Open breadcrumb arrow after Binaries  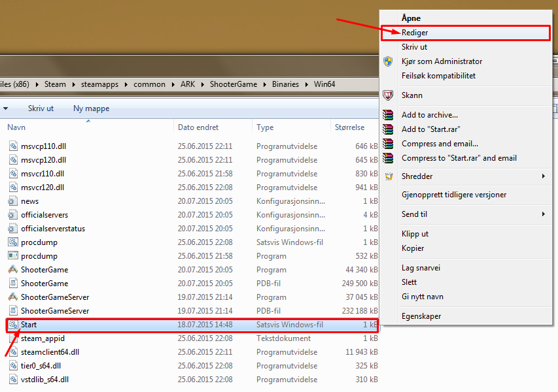point(306,84)
